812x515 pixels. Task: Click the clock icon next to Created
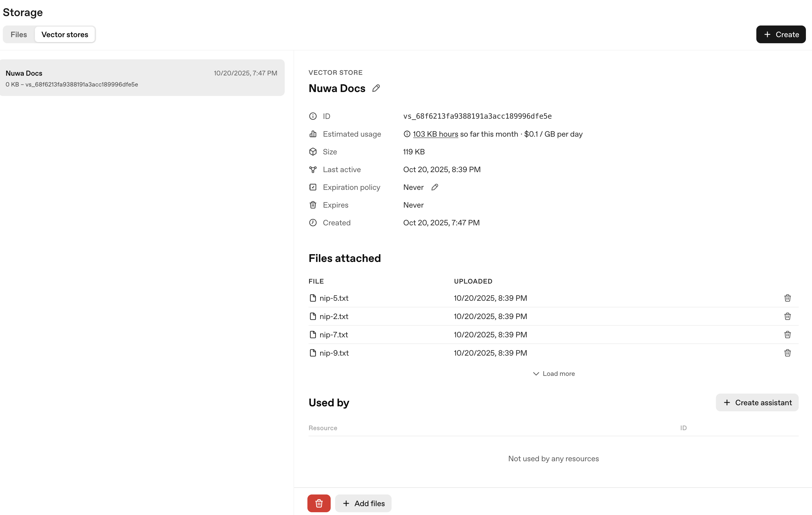click(313, 222)
